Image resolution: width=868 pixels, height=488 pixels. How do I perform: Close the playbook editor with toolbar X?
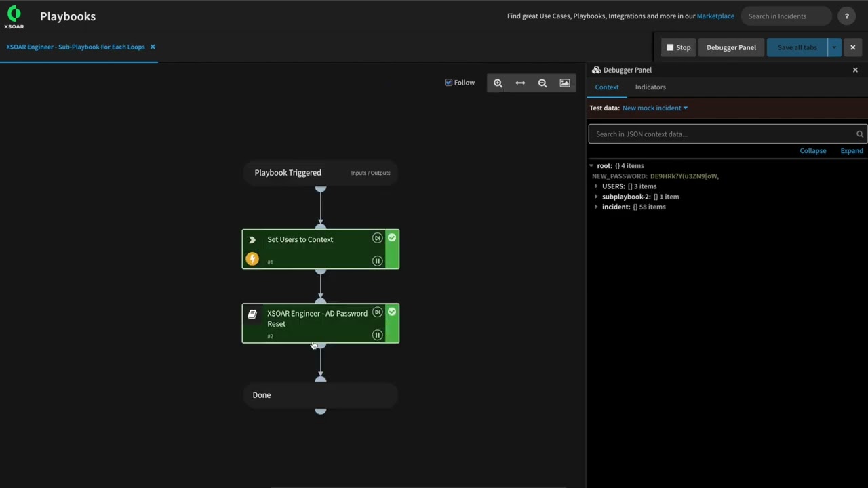pyautogui.click(x=853, y=47)
